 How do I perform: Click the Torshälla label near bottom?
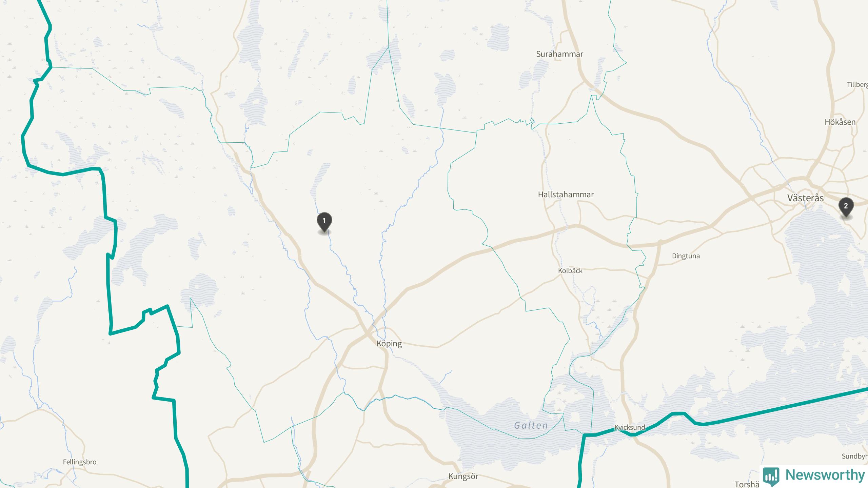click(747, 484)
